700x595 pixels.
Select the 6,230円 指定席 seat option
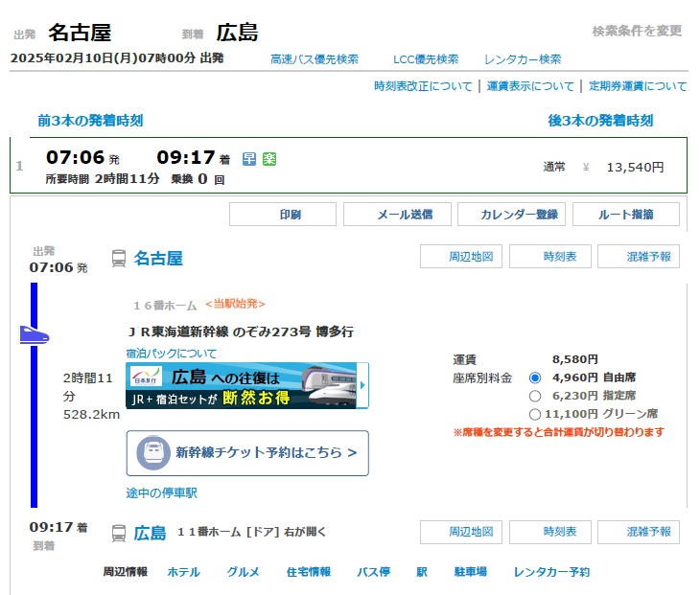(x=535, y=396)
